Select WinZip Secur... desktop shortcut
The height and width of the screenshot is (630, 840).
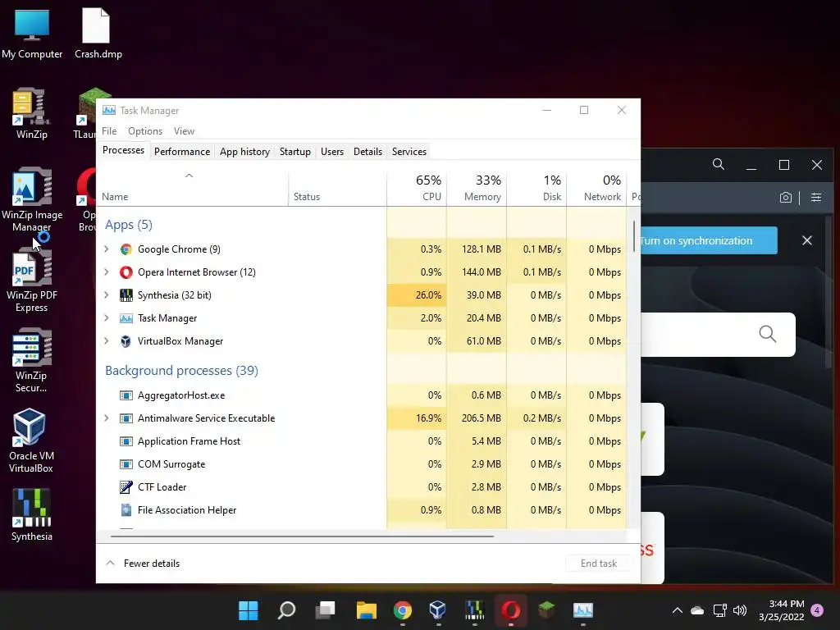(x=32, y=360)
